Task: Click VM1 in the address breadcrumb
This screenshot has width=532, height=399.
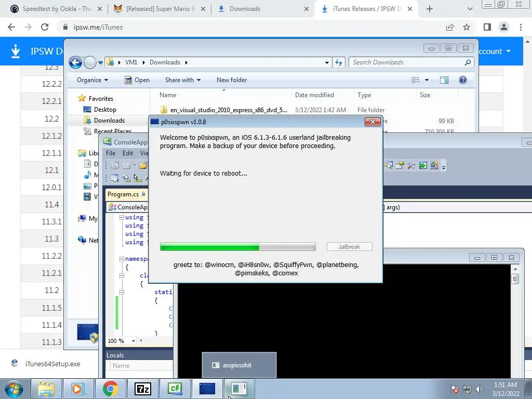Action: pos(131,62)
